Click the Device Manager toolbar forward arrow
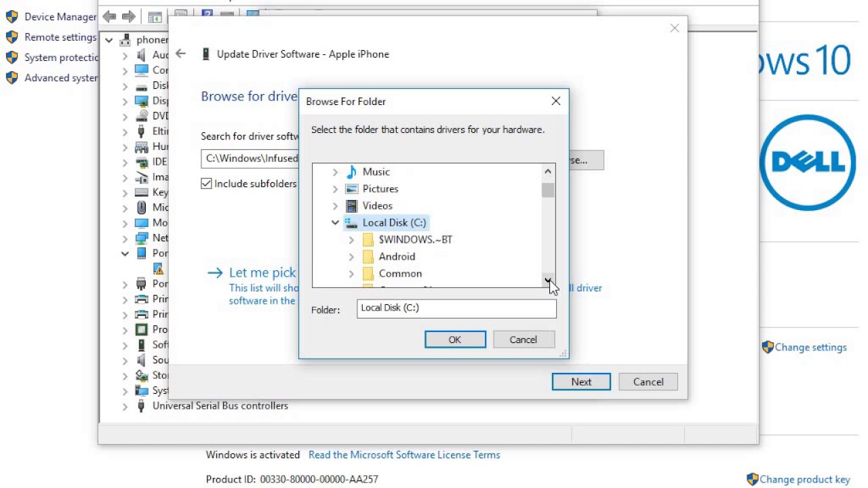 (129, 16)
